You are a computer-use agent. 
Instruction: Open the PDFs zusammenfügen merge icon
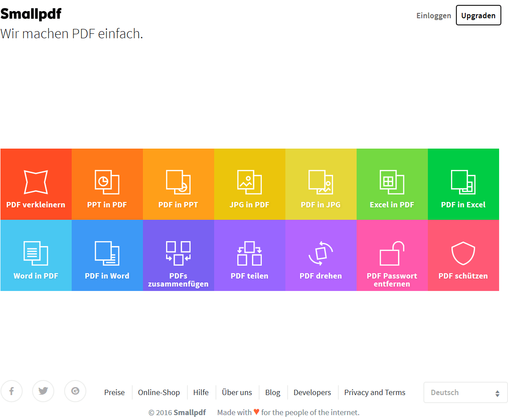pyautogui.click(x=178, y=253)
